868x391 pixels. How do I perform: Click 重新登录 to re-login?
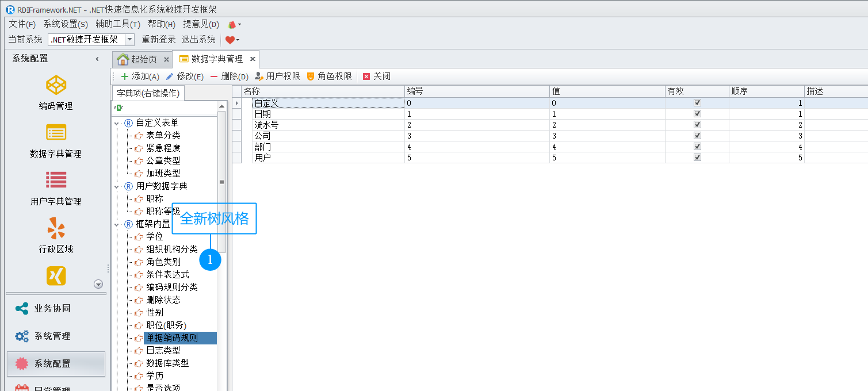(x=158, y=40)
